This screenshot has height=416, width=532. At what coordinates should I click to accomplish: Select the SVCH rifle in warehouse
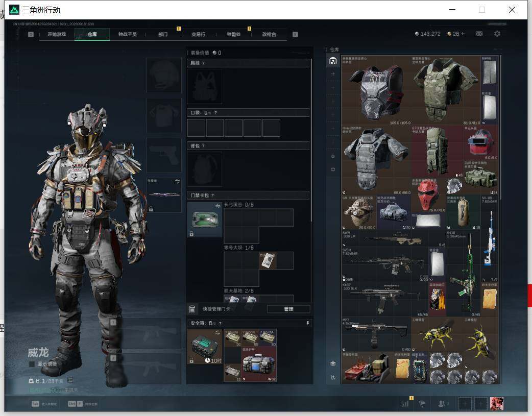point(385,265)
